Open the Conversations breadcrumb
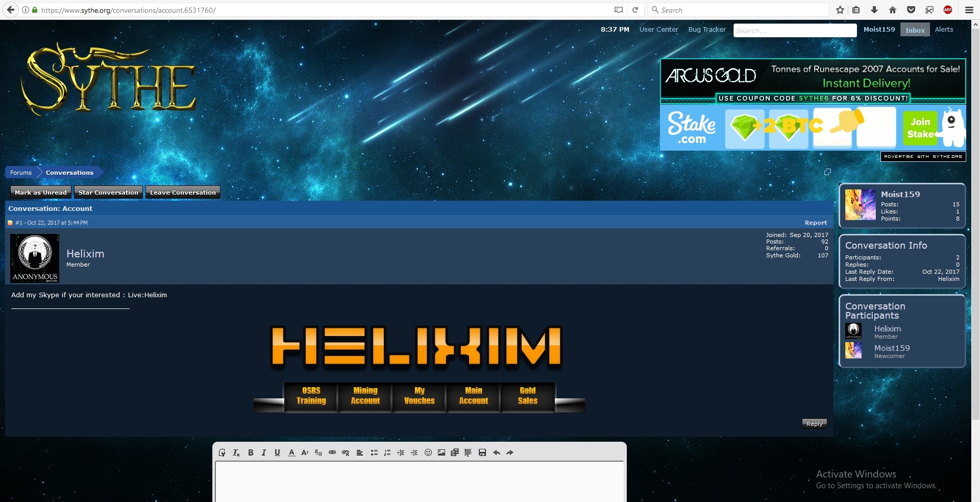 (x=69, y=173)
